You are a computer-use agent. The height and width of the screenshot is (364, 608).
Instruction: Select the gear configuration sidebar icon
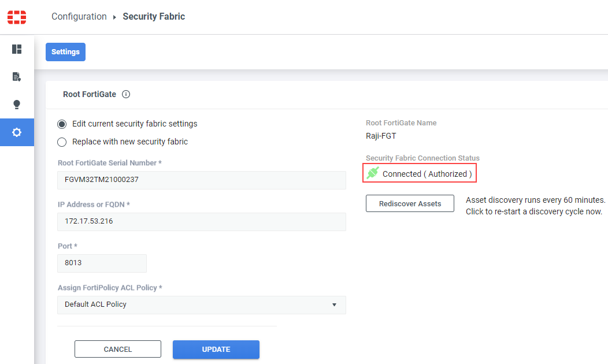coord(17,132)
